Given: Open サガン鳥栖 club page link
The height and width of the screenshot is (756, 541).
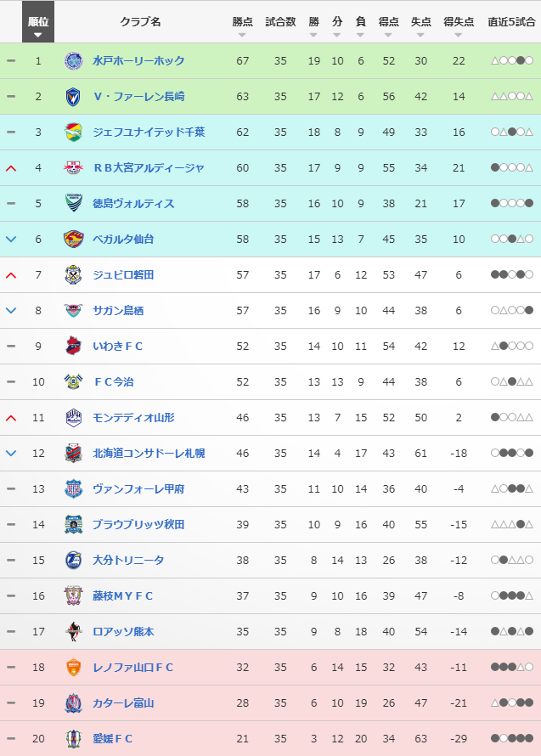Looking at the screenshot, I should (118, 311).
